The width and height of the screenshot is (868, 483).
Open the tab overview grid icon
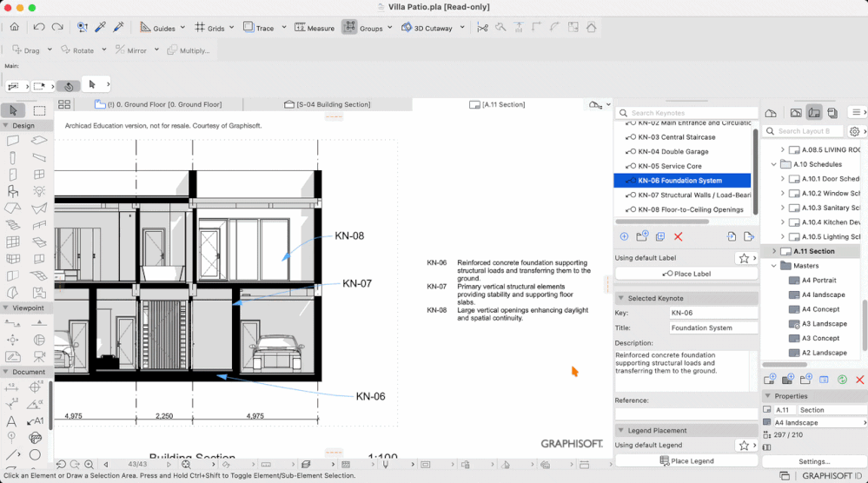64,104
